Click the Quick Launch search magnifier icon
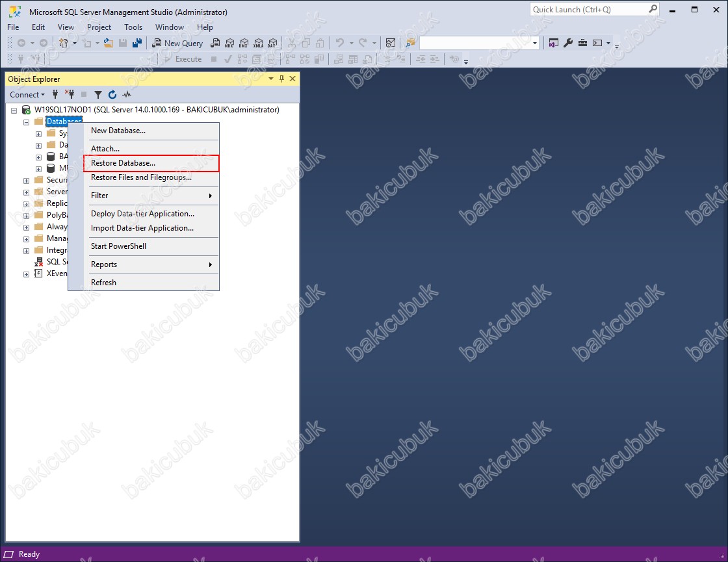728x562 pixels. click(653, 9)
